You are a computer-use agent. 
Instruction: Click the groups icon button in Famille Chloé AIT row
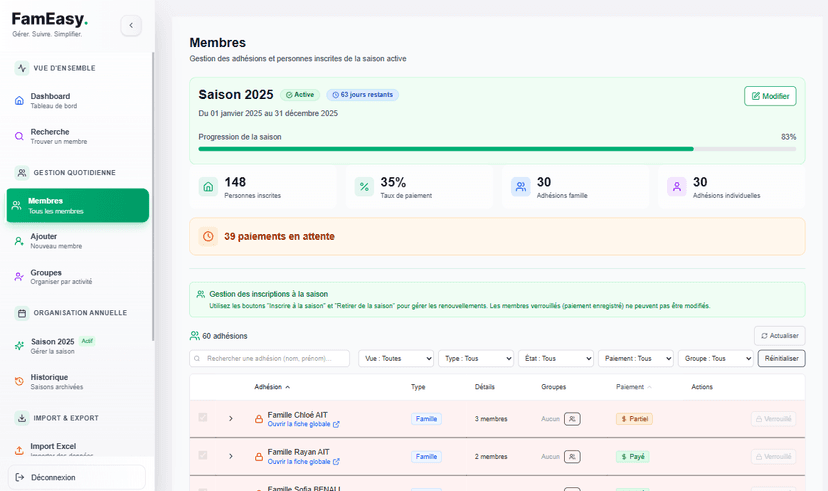(x=572, y=419)
